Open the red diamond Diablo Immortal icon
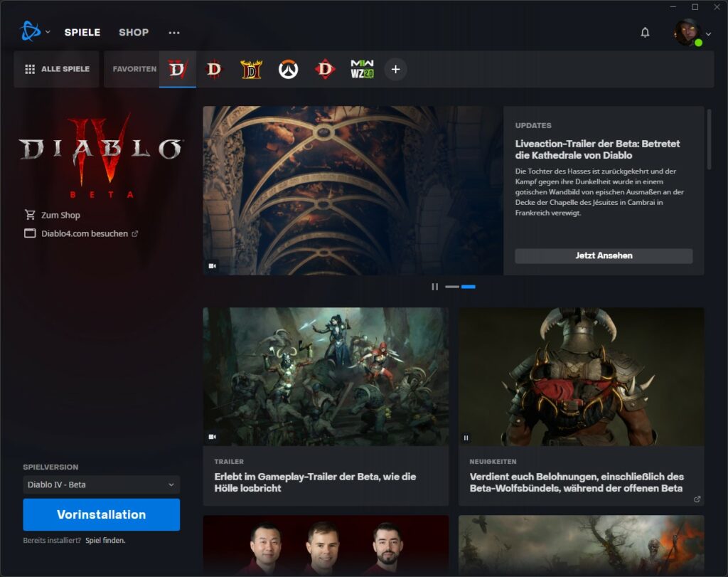 click(x=325, y=69)
